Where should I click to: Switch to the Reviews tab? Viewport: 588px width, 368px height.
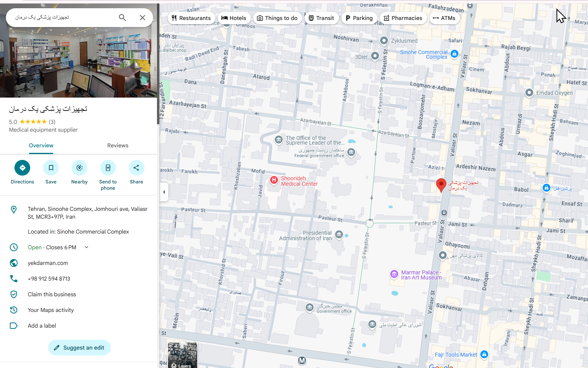(x=118, y=145)
